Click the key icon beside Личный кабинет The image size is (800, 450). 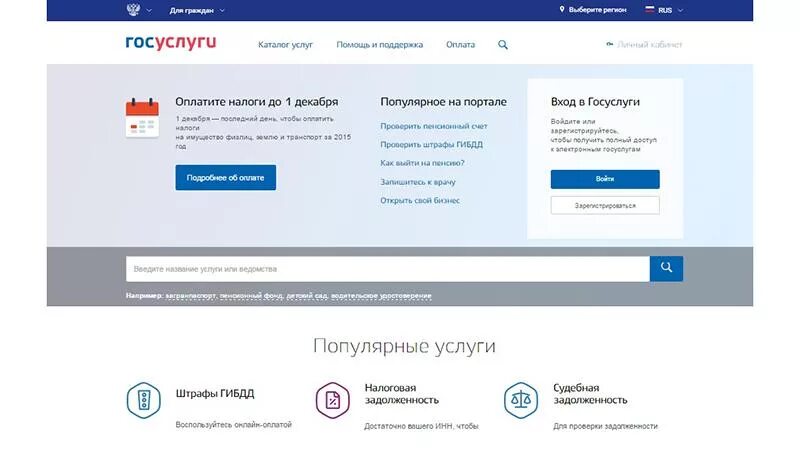point(609,44)
